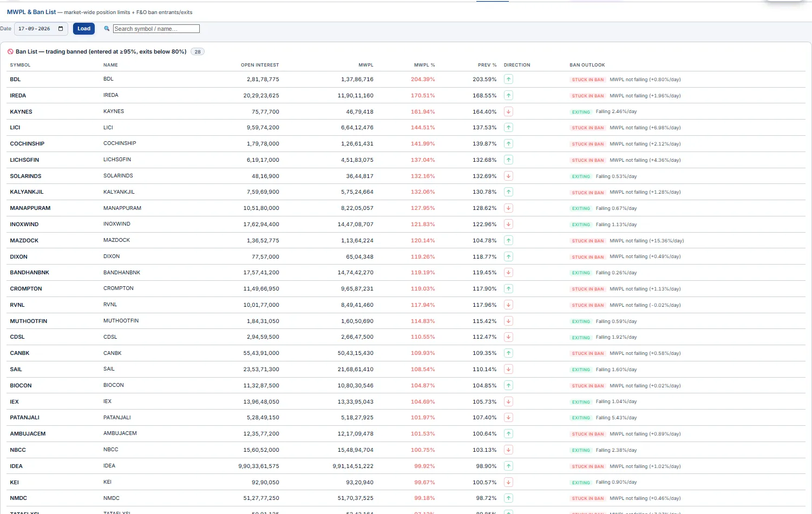Click MWPL value 51,70,37,525
812x514 pixels.
click(x=356, y=498)
